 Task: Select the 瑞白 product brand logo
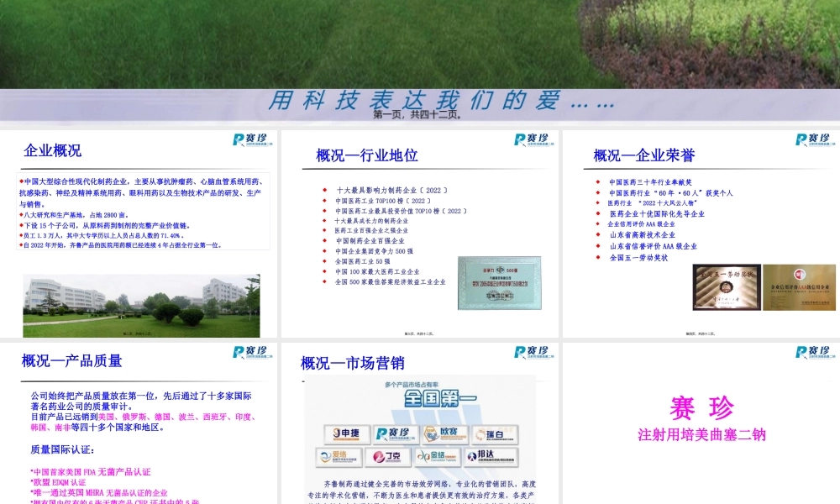click(494, 434)
